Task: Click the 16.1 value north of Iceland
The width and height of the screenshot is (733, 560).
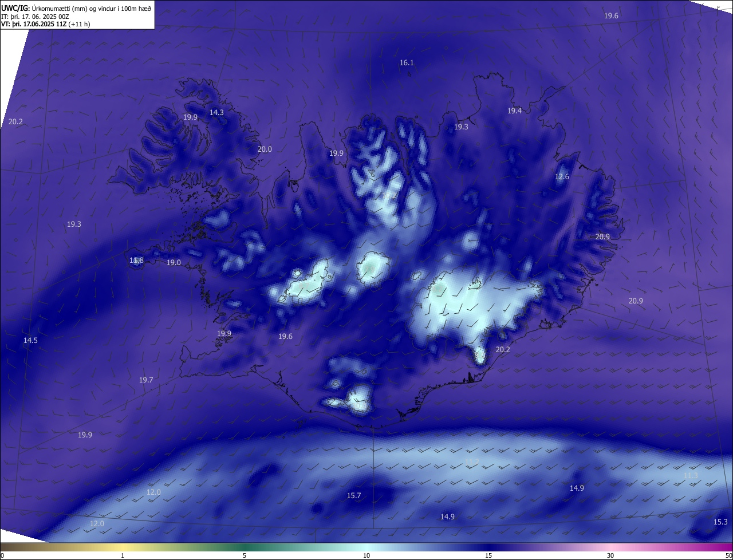Action: tap(407, 62)
